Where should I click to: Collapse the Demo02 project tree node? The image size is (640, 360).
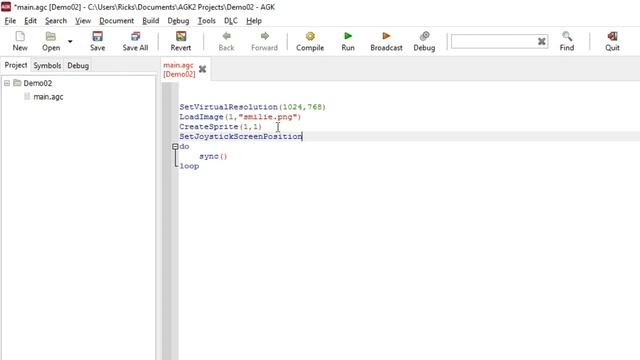[x=7, y=83]
